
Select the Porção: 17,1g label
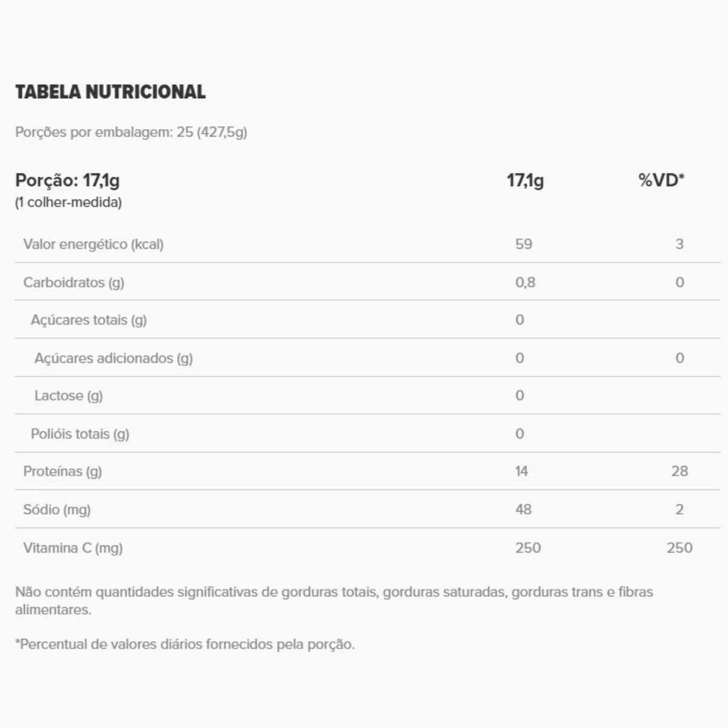(x=67, y=181)
